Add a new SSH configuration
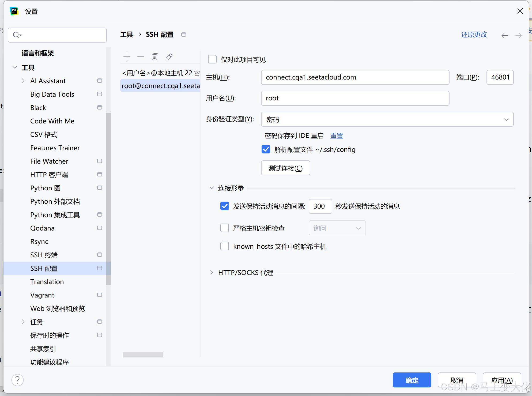Viewport: 532px width, 396px height. (127, 57)
